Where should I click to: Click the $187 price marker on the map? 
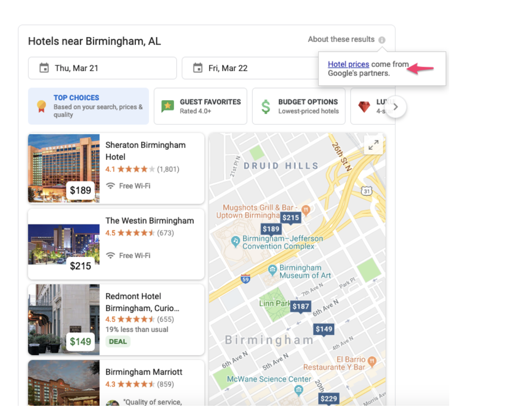point(301,307)
